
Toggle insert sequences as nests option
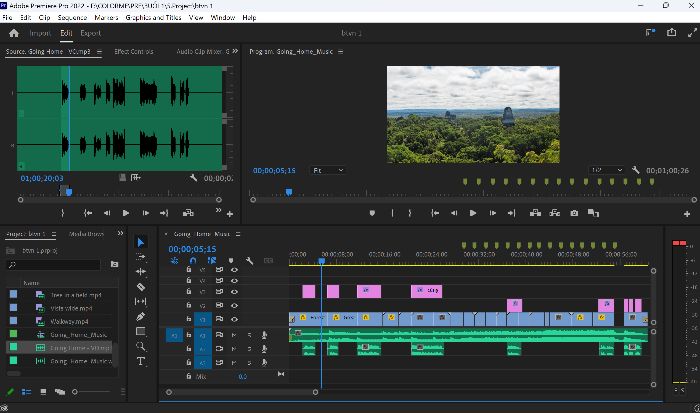[175, 260]
